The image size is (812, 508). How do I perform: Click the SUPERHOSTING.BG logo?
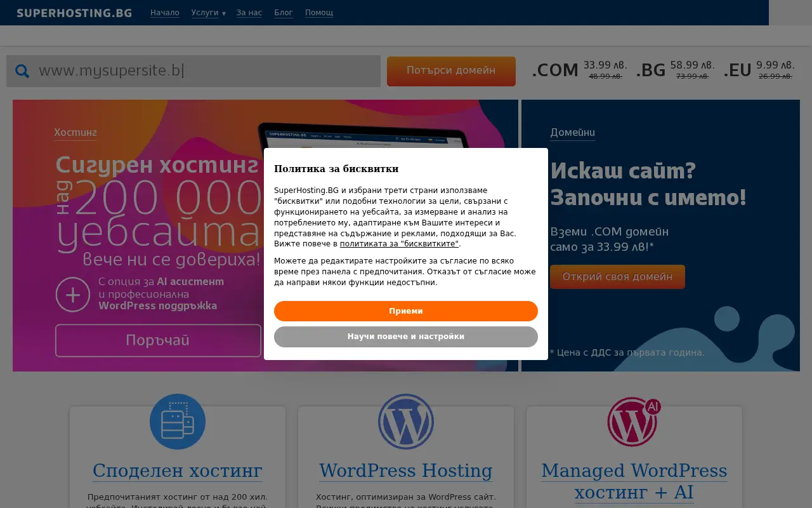(74, 13)
